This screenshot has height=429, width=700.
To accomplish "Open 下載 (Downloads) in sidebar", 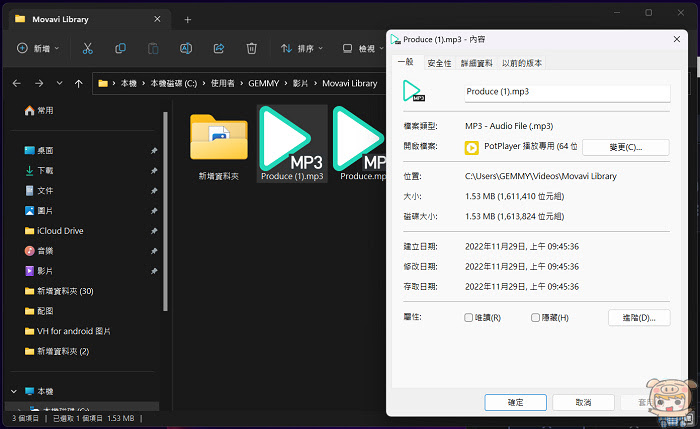I will click(39, 171).
